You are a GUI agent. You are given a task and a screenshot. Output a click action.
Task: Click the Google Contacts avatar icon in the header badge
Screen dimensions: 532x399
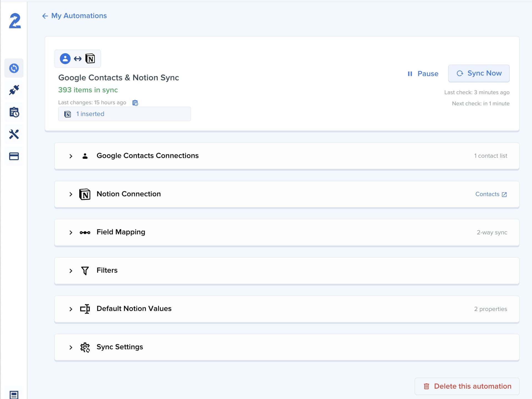click(x=65, y=58)
